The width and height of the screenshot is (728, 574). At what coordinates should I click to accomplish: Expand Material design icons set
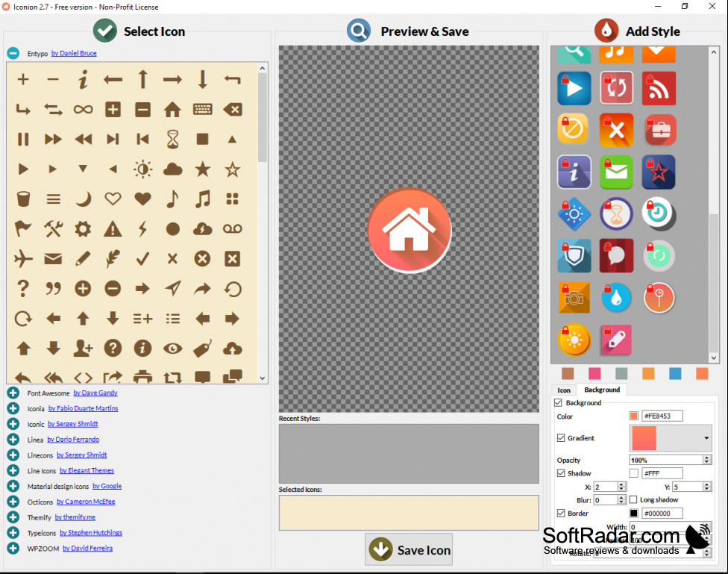(x=13, y=486)
